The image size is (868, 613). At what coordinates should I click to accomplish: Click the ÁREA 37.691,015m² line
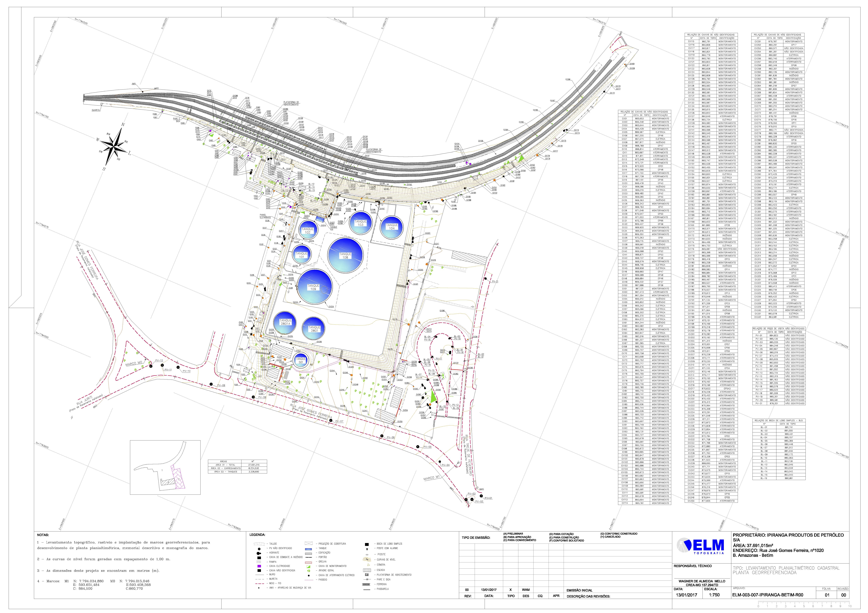[x=753, y=546]
